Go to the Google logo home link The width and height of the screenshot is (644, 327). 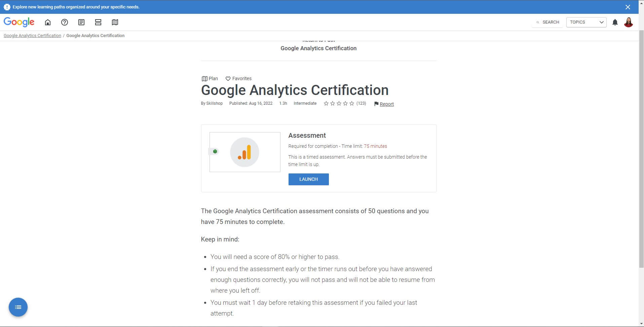click(19, 22)
